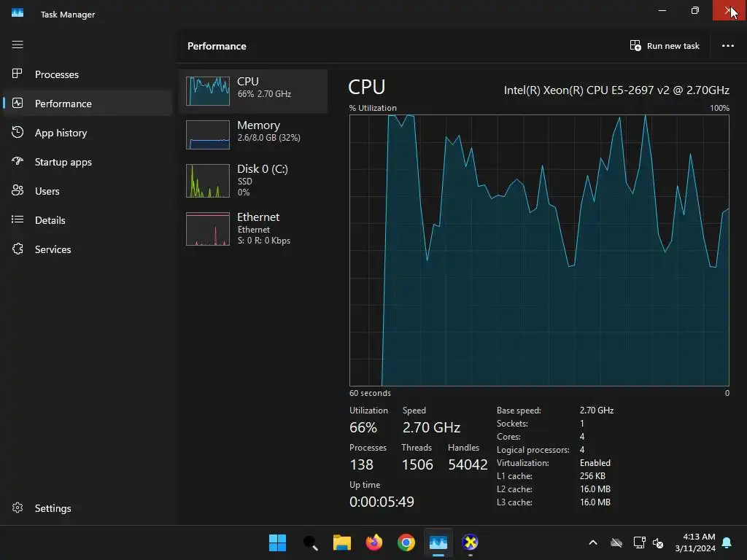
Task: Click the CPU model name text
Action: click(616, 90)
